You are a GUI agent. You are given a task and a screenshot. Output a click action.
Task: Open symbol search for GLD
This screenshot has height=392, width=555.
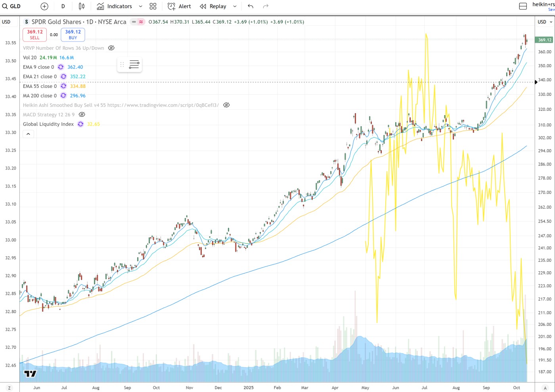click(x=12, y=6)
